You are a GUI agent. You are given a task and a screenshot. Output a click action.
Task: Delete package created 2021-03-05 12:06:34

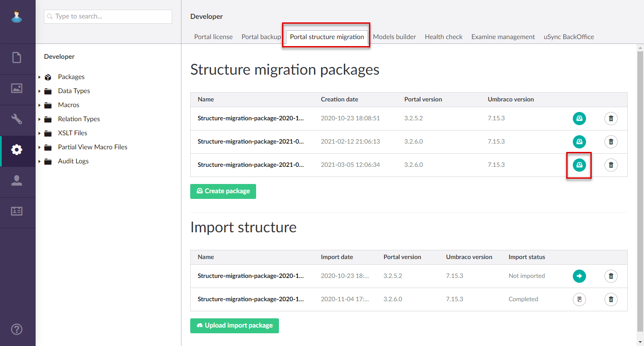point(611,165)
